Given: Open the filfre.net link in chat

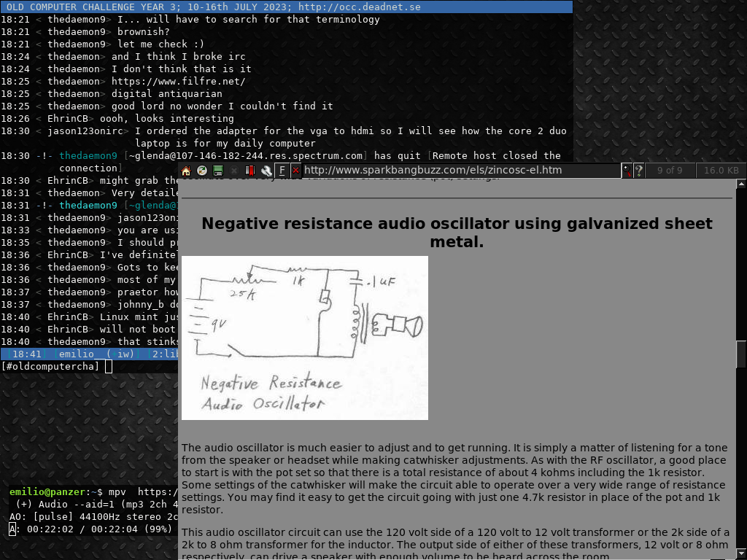Looking at the screenshot, I should [x=178, y=81].
